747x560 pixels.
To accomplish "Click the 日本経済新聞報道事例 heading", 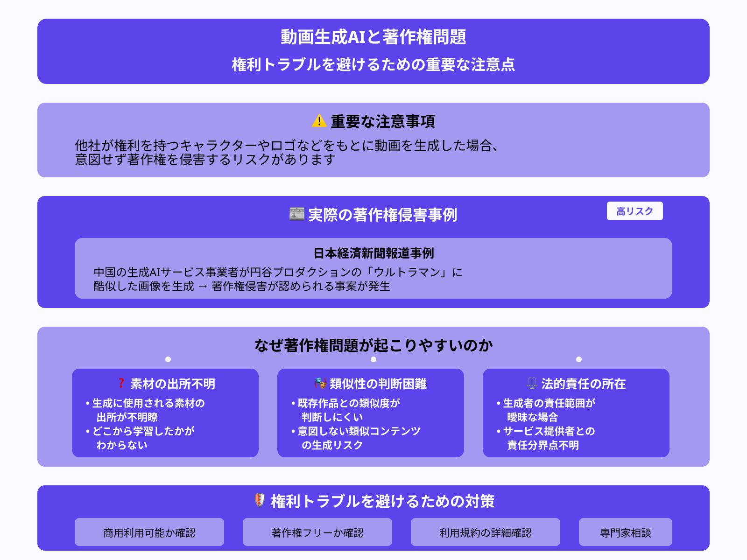I will pos(373,253).
